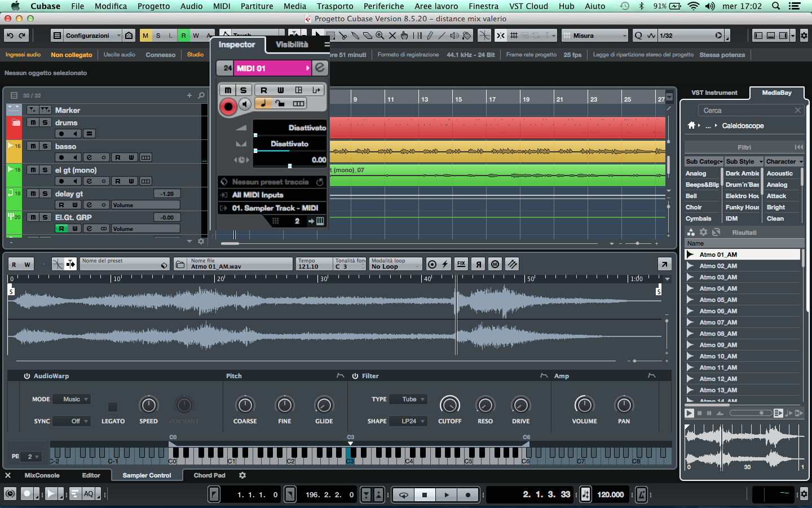Click the sampler reverse sample icon
Image resolution: width=812 pixels, height=508 pixels.
click(478, 264)
